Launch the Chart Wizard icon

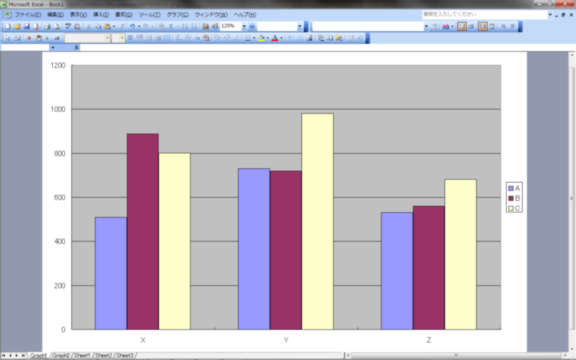(206, 26)
